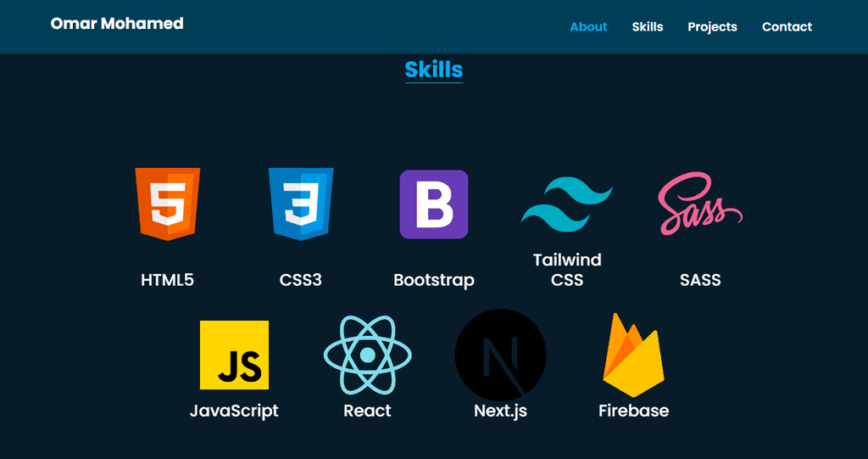This screenshot has width=868, height=459.
Task: Select the purple Bootstrap B icon
Action: coord(434,204)
